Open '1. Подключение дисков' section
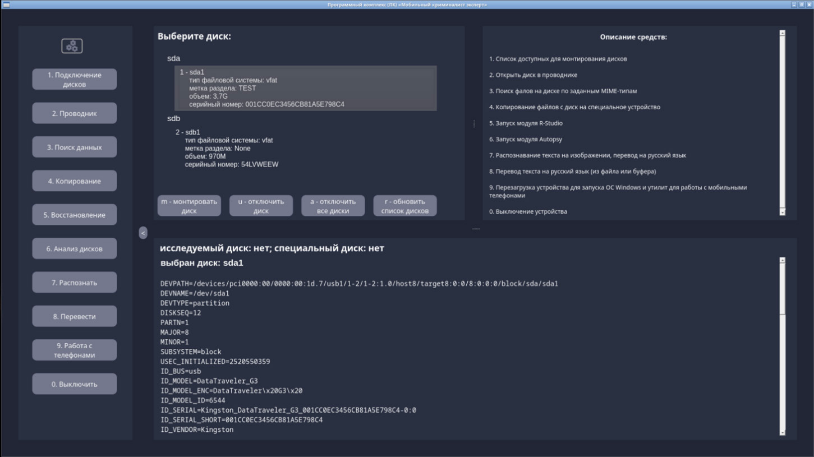 [74, 79]
